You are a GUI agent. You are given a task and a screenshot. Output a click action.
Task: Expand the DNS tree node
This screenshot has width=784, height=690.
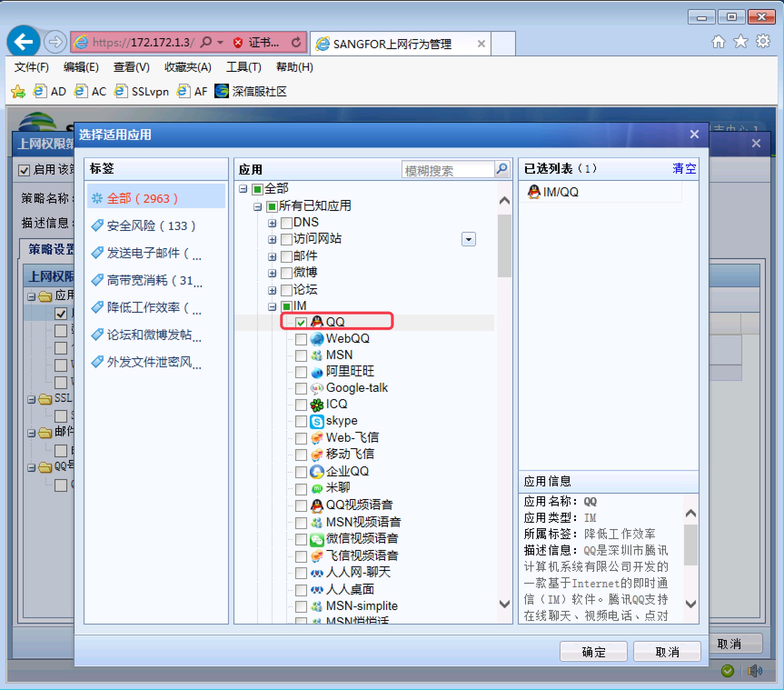point(272,223)
